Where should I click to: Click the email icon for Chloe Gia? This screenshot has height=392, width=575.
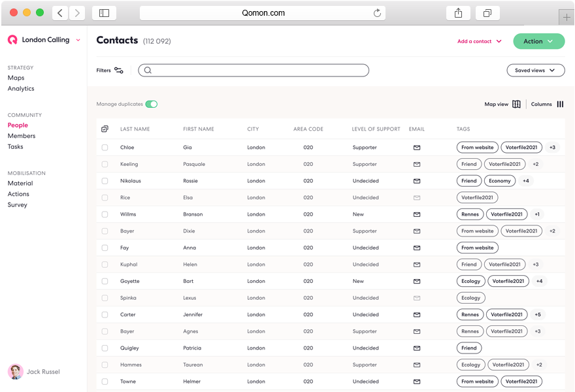point(417,148)
